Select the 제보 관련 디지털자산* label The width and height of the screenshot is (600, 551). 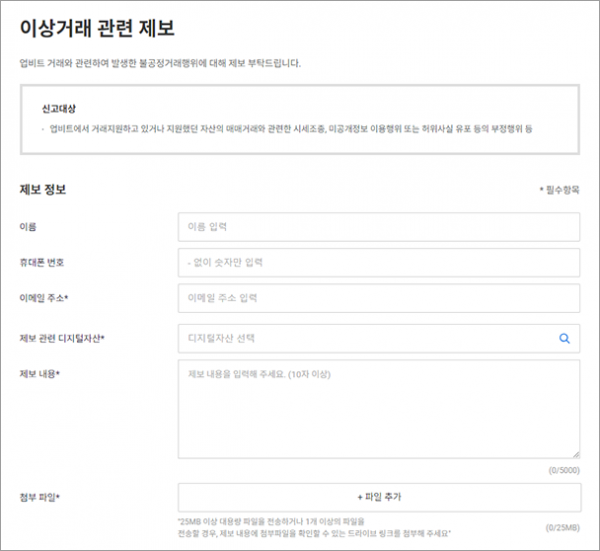coord(62,338)
